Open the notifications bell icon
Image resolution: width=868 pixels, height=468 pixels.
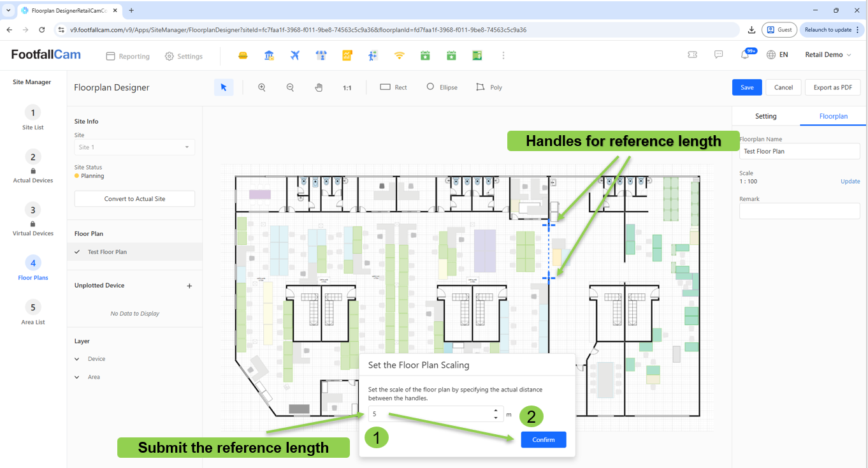click(745, 55)
